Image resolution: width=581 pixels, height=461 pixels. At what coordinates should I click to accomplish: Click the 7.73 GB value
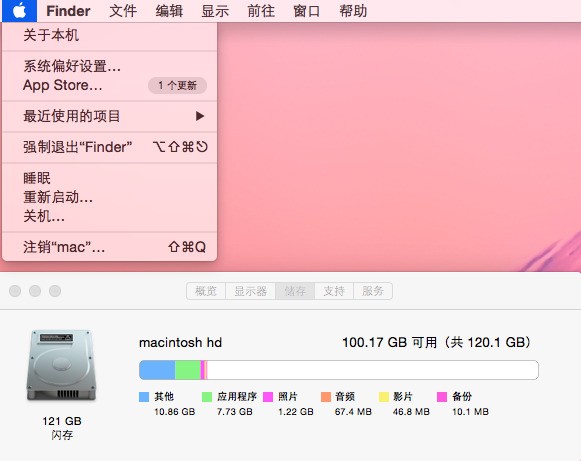pos(235,412)
